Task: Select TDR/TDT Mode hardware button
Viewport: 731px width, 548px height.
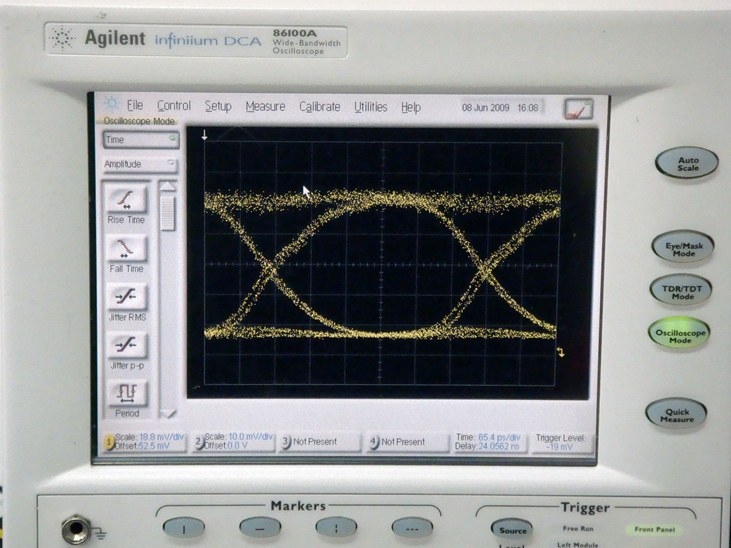Action: click(x=681, y=290)
